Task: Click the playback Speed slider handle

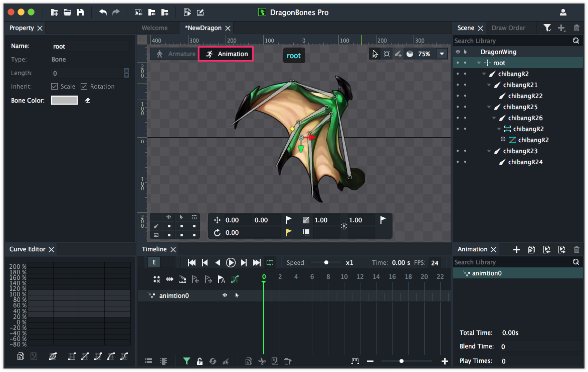Action: [x=326, y=262]
